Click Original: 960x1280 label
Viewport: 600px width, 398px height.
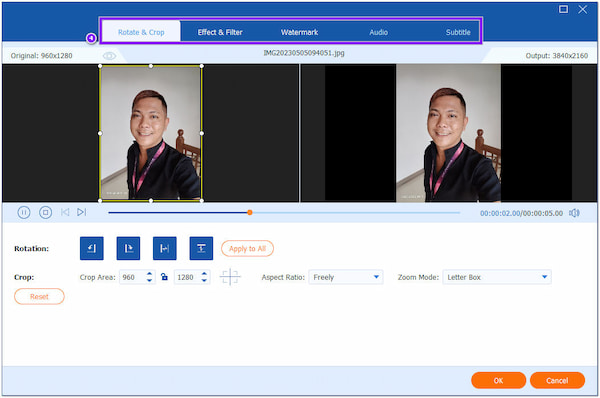click(41, 56)
